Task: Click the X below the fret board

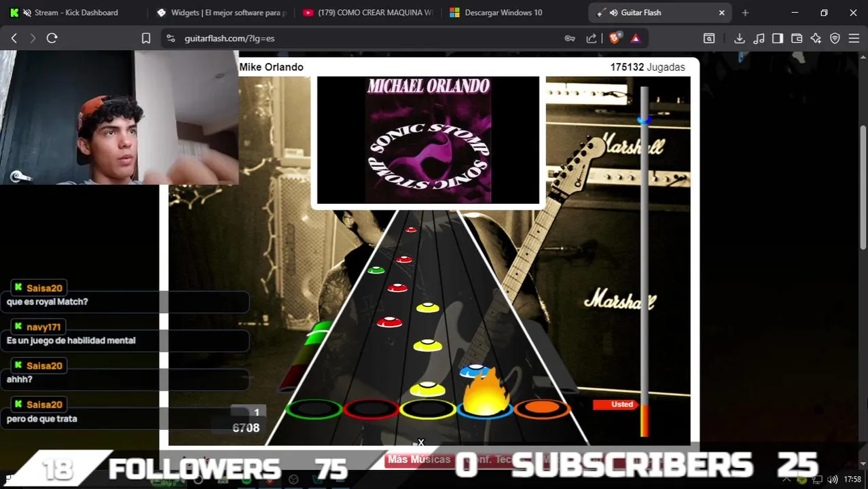Action: (421, 443)
